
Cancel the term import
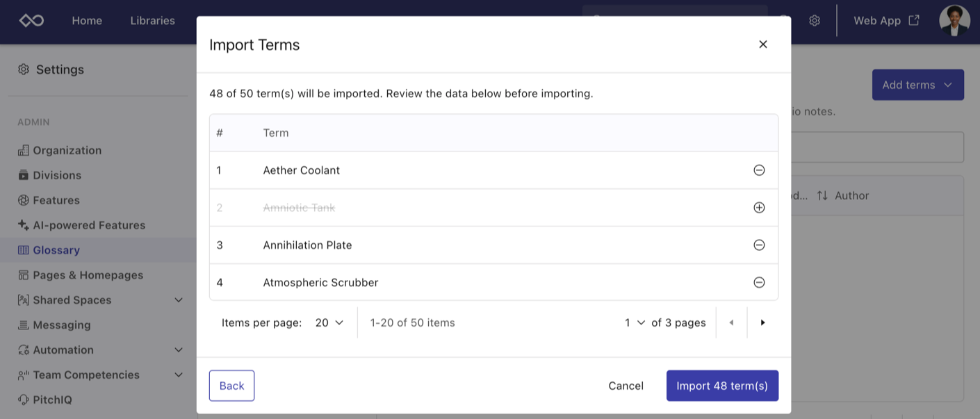tap(626, 386)
